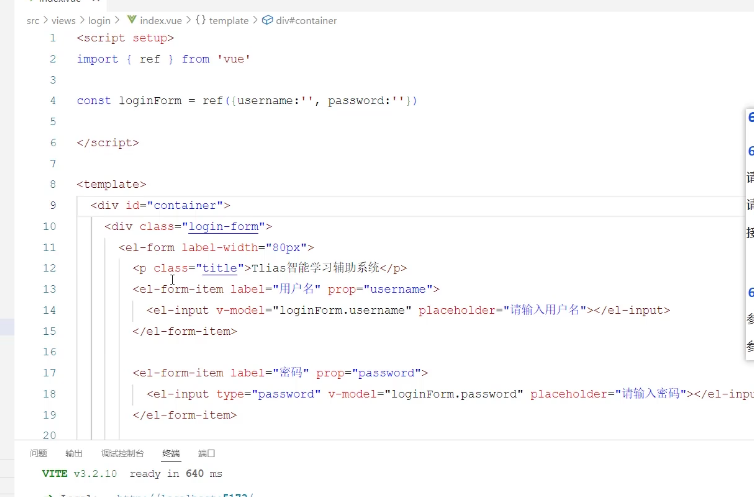Click the 'import' keyword on line 2

[x=98, y=59]
